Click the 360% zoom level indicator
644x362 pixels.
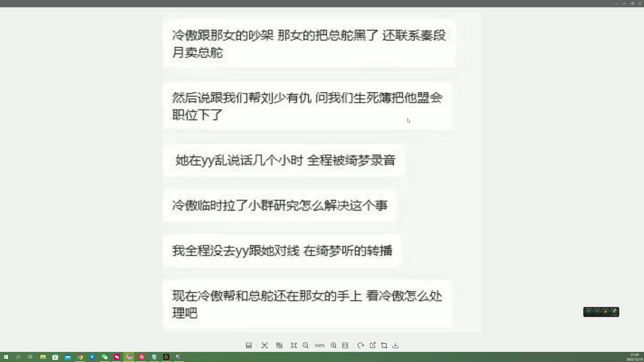click(x=319, y=345)
